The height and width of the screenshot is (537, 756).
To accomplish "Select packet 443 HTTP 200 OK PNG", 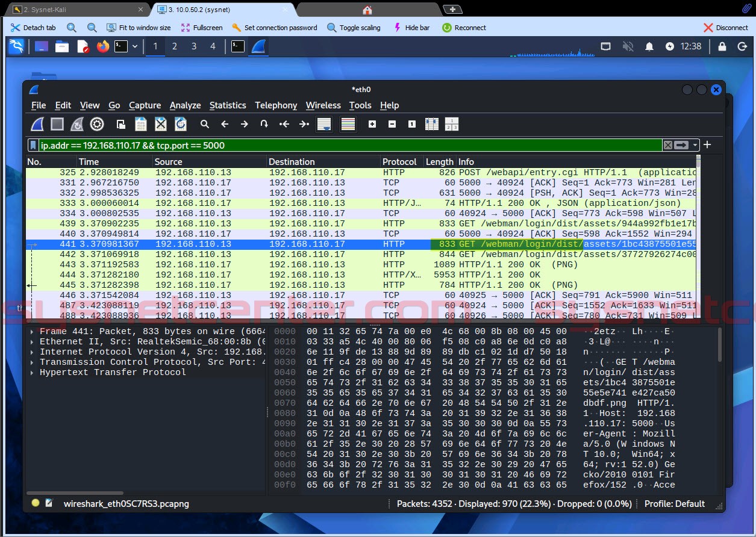I will pyautogui.click(x=361, y=265).
